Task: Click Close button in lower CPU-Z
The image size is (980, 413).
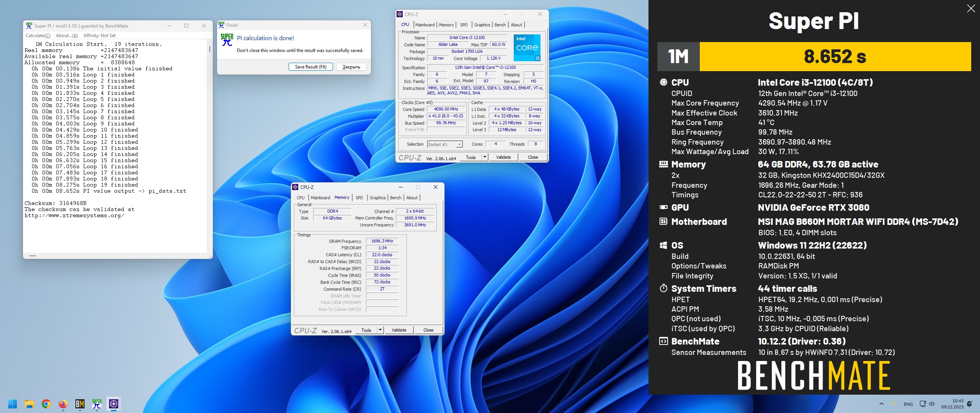Action: 428,330
